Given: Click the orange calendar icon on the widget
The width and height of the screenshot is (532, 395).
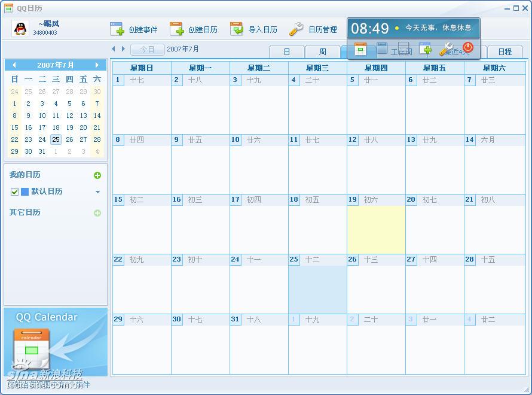Looking at the screenshot, I should 360,48.
